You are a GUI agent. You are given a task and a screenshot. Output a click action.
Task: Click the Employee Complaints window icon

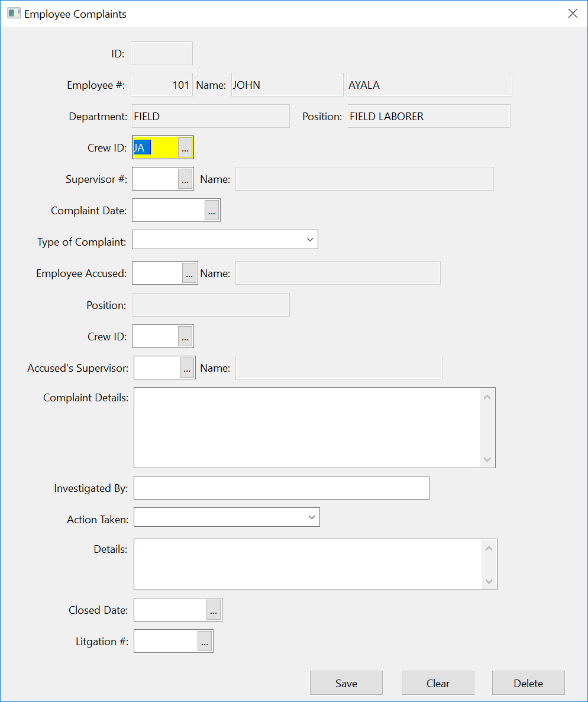point(14,14)
